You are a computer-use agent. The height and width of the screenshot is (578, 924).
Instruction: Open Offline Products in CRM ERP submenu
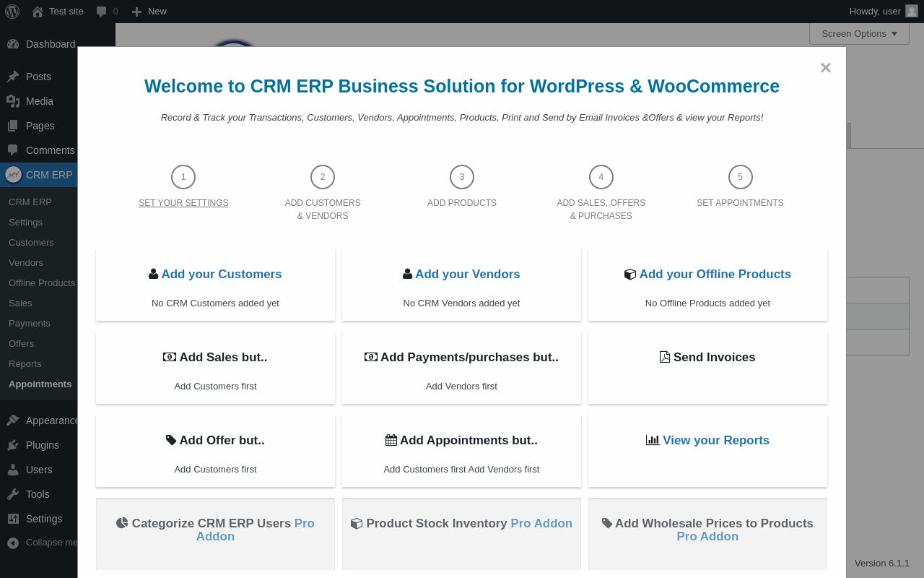(x=42, y=283)
